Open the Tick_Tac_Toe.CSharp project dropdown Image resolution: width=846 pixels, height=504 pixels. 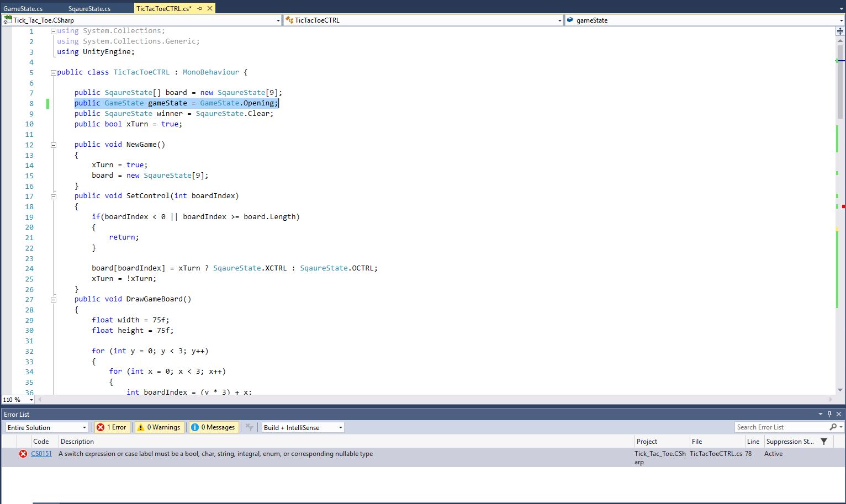pyautogui.click(x=278, y=20)
